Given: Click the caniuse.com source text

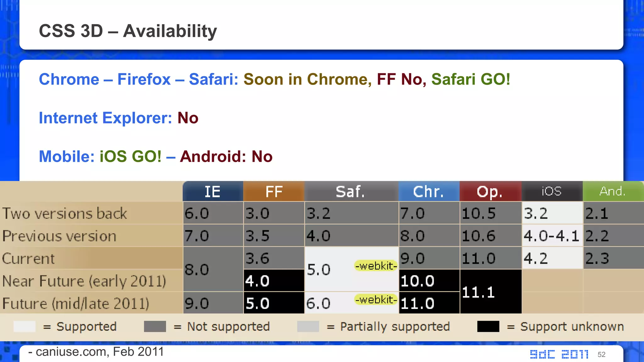Looking at the screenshot, I should click(x=96, y=352).
